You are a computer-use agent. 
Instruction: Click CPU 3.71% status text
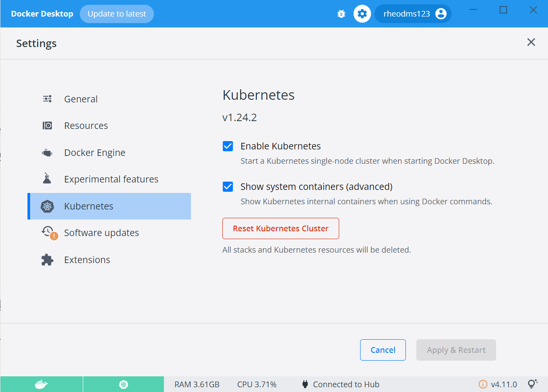tap(257, 384)
